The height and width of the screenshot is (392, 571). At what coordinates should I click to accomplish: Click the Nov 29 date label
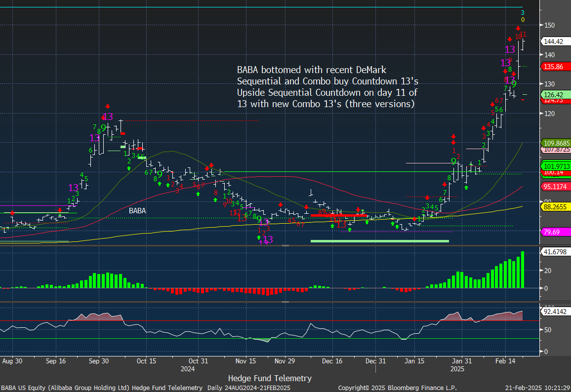[285, 361]
